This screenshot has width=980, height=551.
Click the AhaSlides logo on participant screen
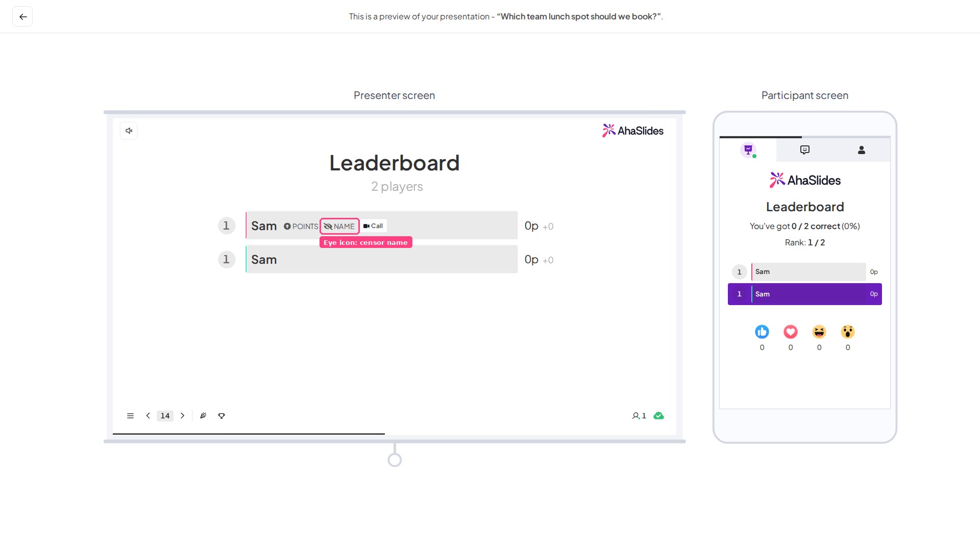(805, 180)
